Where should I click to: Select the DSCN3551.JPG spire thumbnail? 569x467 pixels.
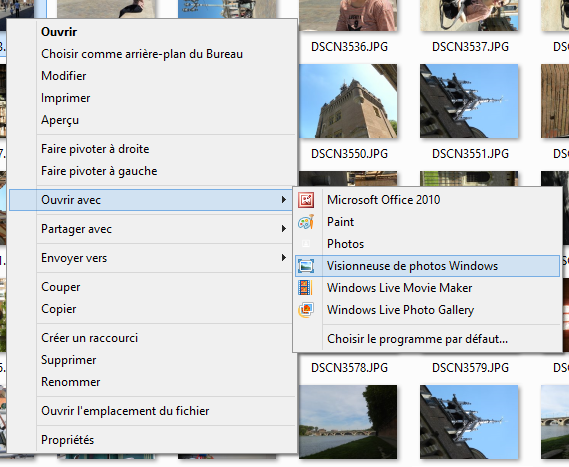[x=469, y=101]
